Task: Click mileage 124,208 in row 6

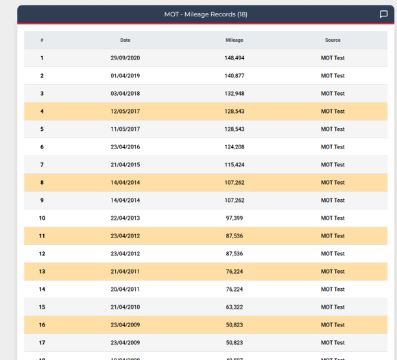Action: tap(234, 147)
